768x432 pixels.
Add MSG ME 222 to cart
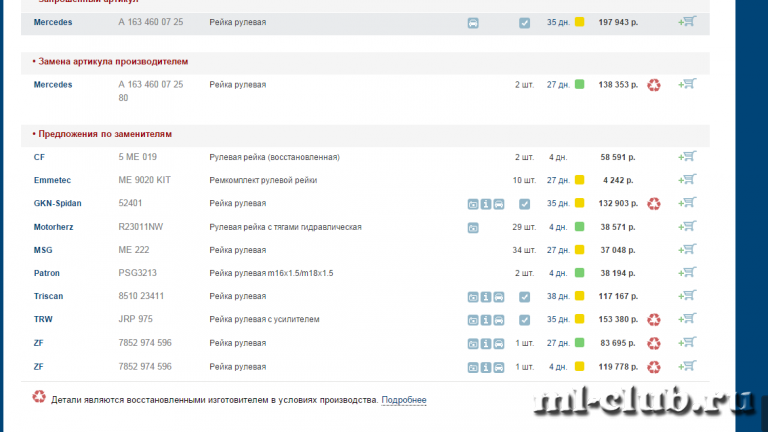(x=687, y=249)
